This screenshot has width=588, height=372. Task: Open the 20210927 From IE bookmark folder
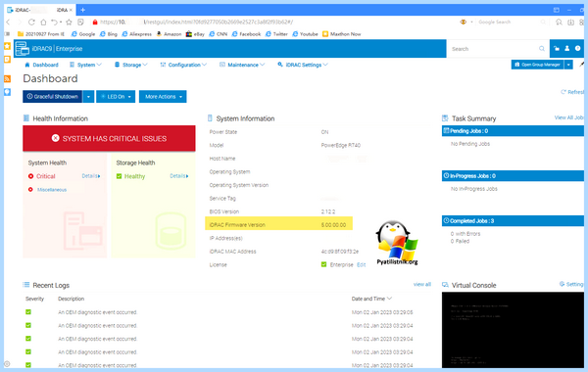(41, 34)
